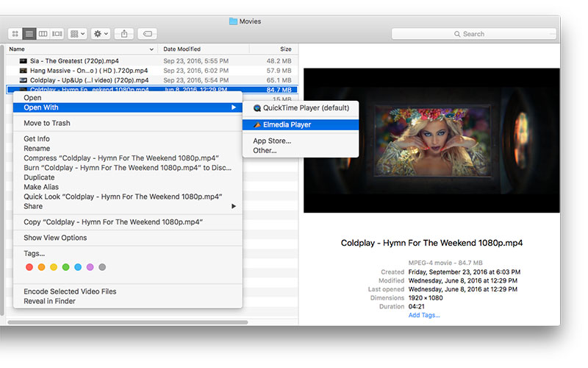Select Sia - The Greatest (720p).mp4 file

click(x=152, y=61)
